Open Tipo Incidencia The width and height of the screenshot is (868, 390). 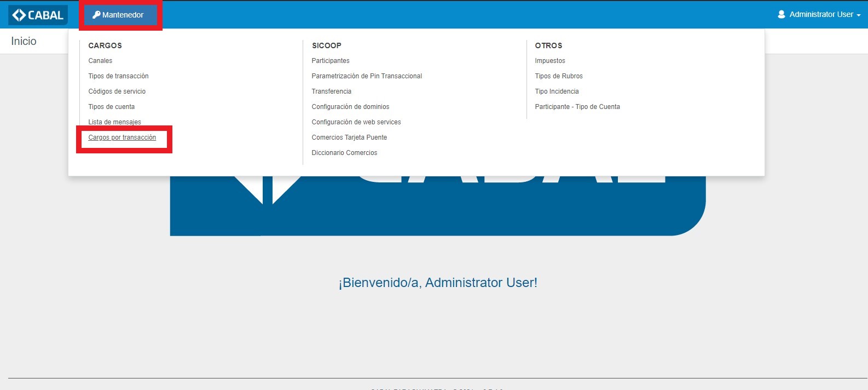557,91
